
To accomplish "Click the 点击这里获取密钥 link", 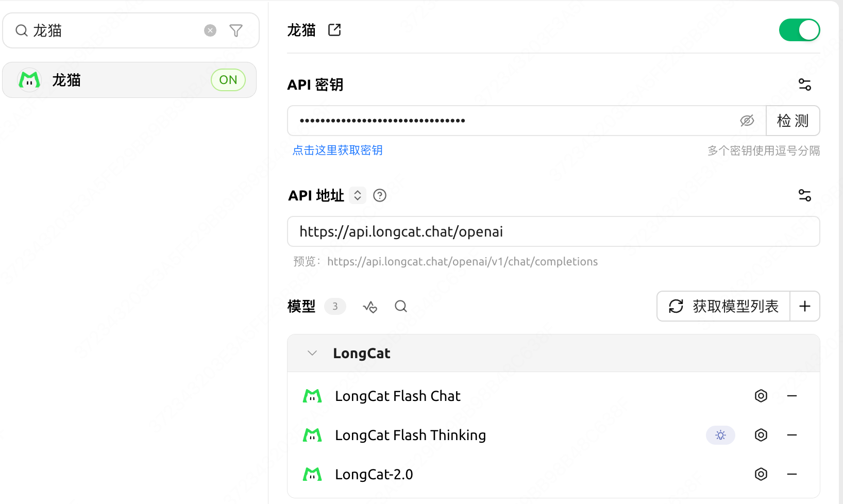I will pyautogui.click(x=338, y=150).
